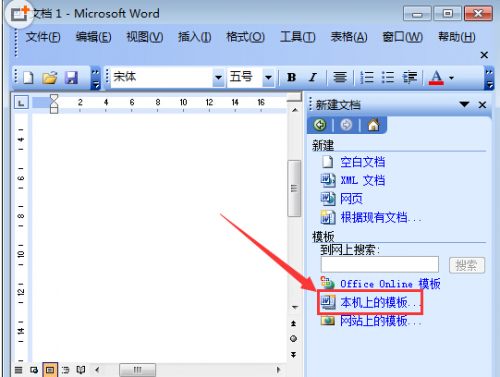Switch to Reading Layout view

(81, 370)
